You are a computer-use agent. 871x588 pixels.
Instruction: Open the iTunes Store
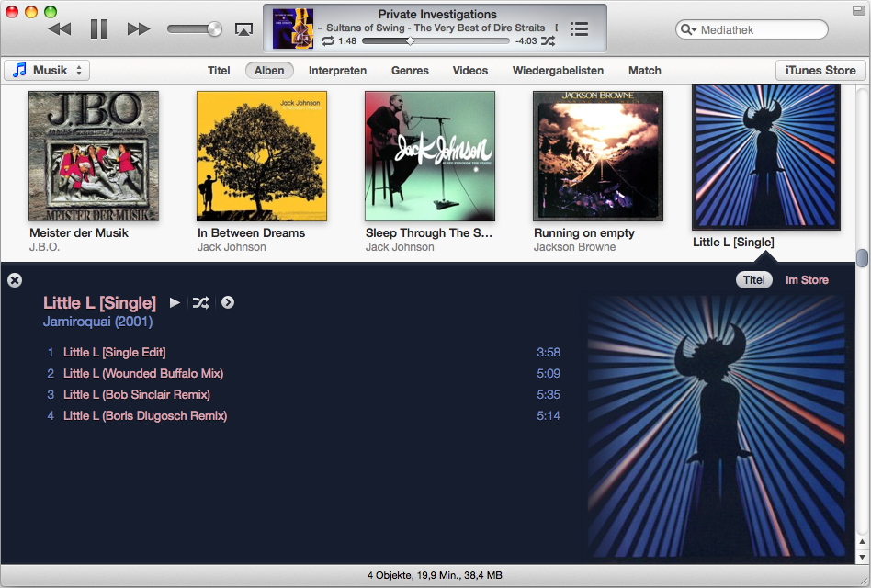pyautogui.click(x=820, y=71)
